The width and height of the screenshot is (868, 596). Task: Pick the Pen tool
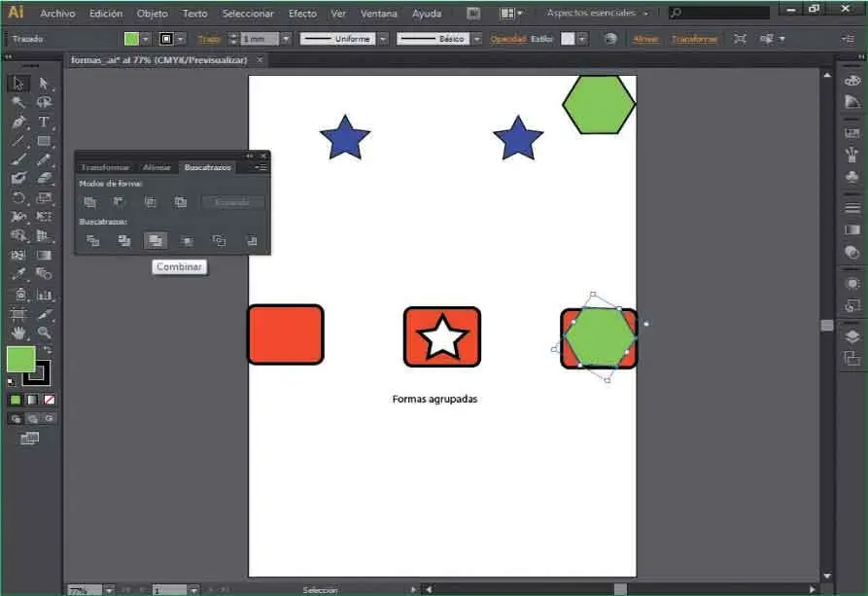[18, 123]
